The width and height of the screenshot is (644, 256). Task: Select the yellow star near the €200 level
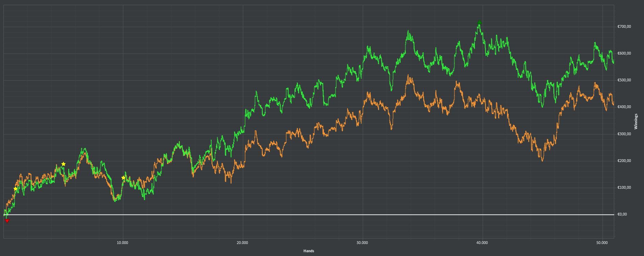pos(63,164)
